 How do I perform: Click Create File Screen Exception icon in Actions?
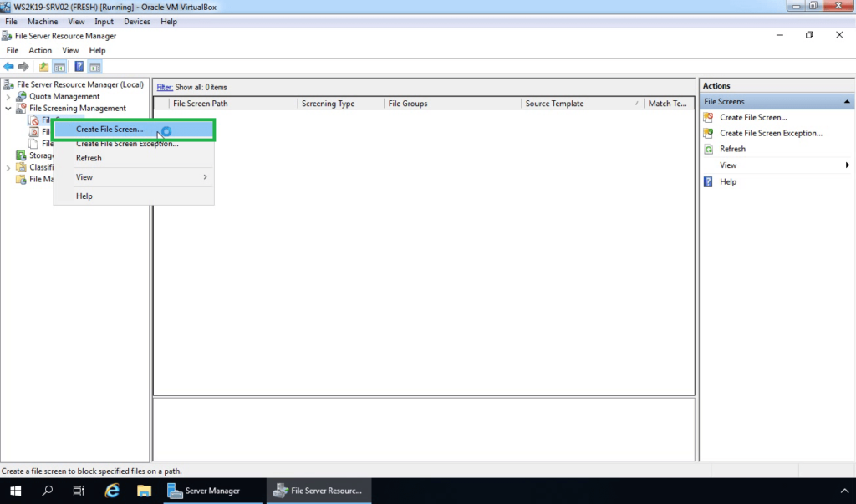709,133
